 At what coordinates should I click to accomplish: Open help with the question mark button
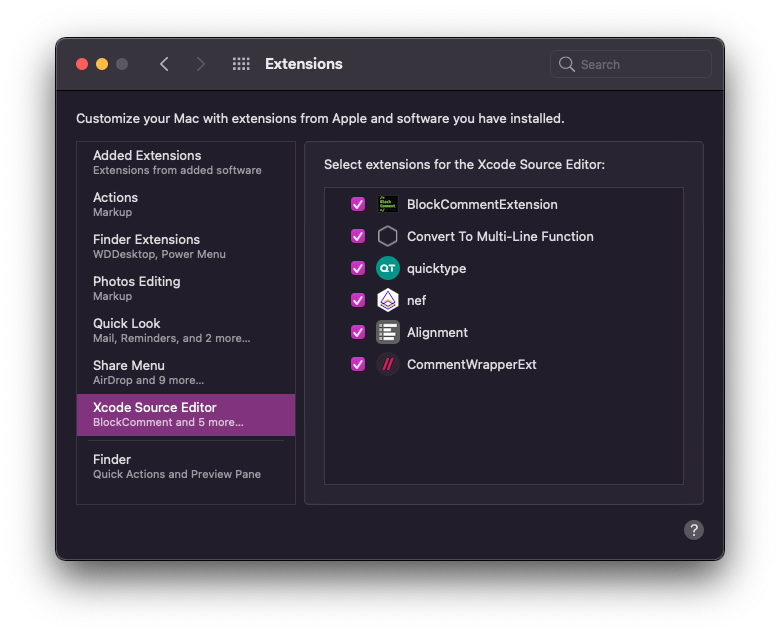pyautogui.click(x=693, y=530)
